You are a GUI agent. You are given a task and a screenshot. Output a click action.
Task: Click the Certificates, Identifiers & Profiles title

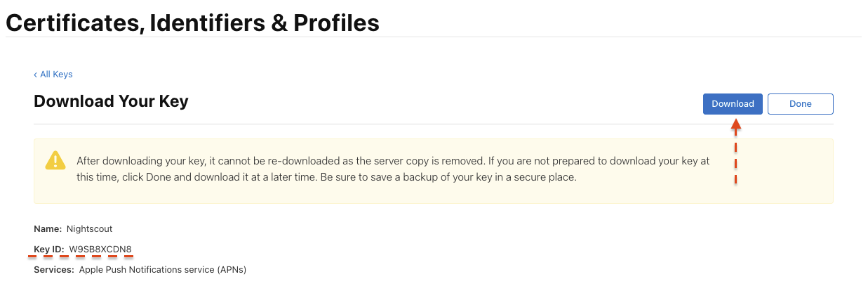(192, 22)
